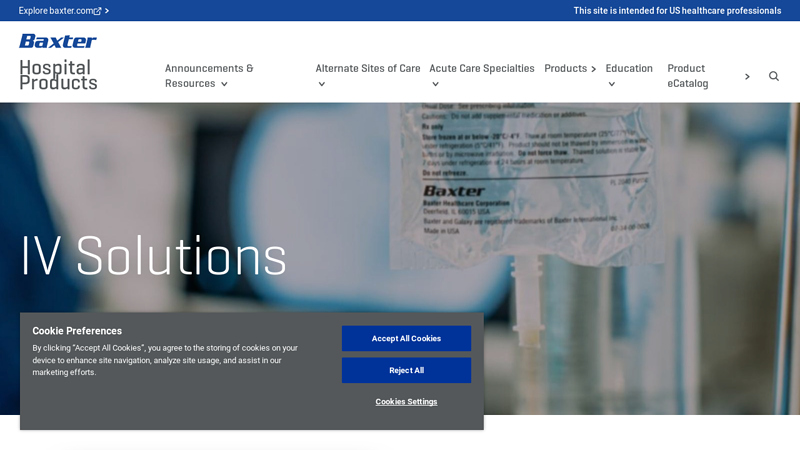Click the IV Solutions hero heading
Screen dimensions: 800x450
tap(154, 256)
